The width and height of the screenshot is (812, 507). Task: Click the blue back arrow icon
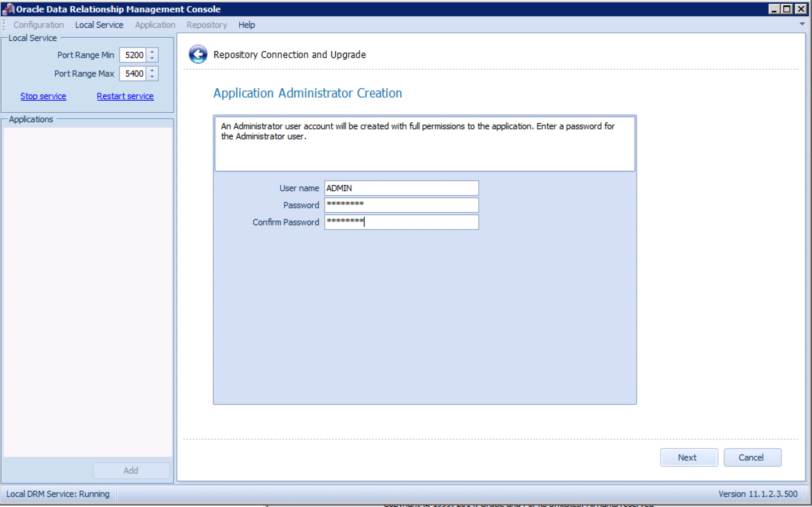tap(198, 55)
